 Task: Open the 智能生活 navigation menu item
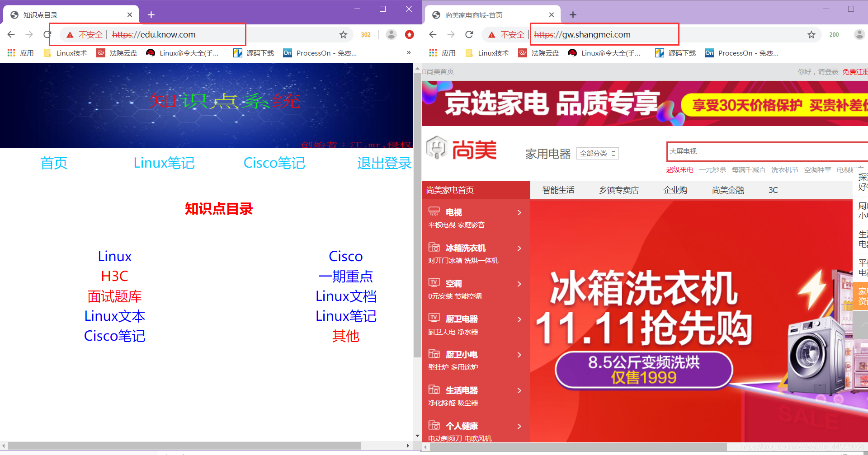(558, 190)
